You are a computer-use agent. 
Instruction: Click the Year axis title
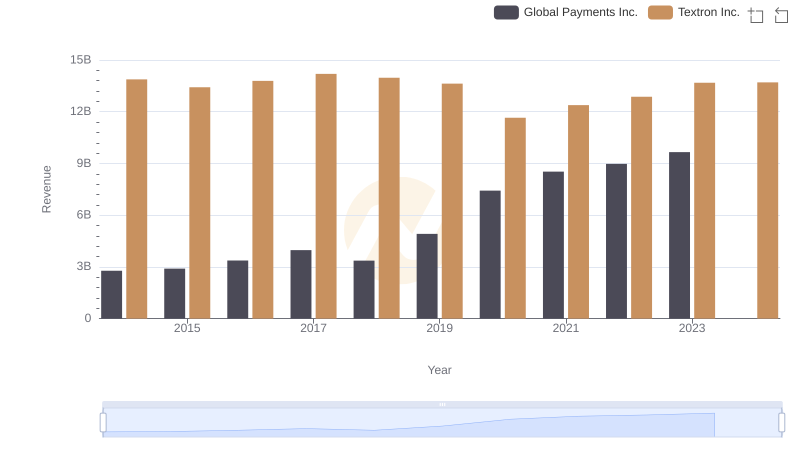click(x=440, y=370)
